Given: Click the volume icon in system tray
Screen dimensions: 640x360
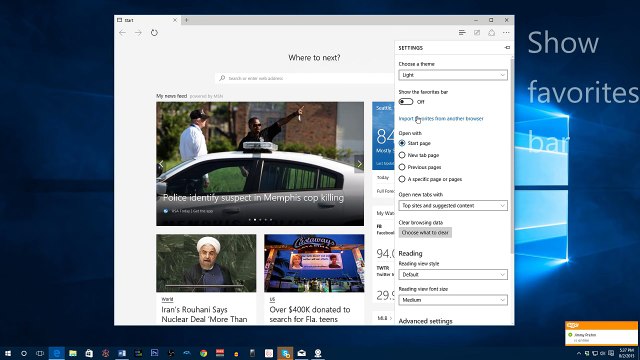Looking at the screenshot, I should [602, 353].
